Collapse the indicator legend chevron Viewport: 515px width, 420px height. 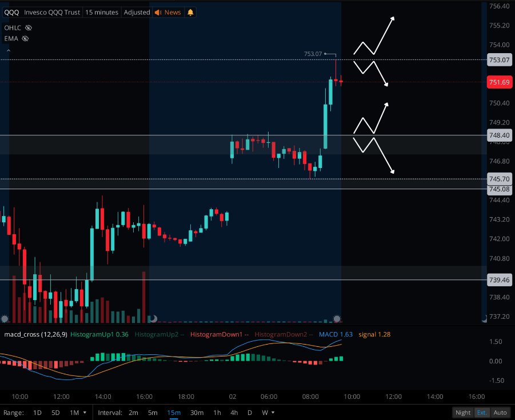tap(9, 50)
